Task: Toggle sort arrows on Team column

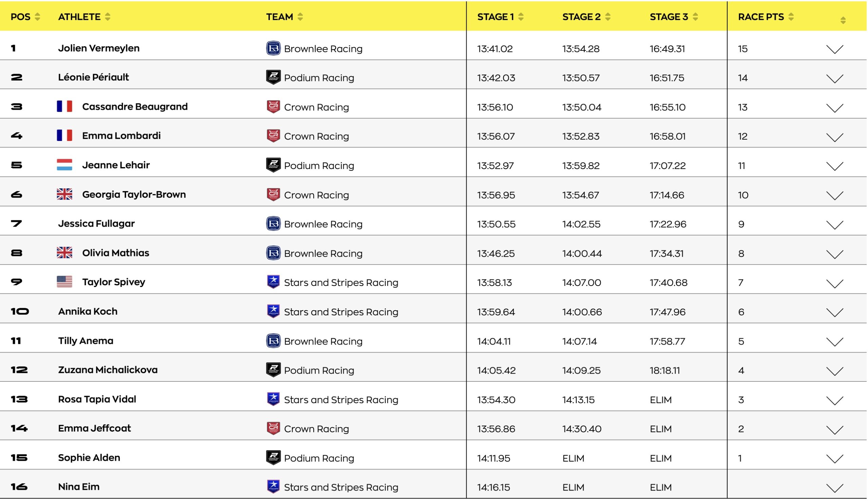Action: click(x=300, y=17)
